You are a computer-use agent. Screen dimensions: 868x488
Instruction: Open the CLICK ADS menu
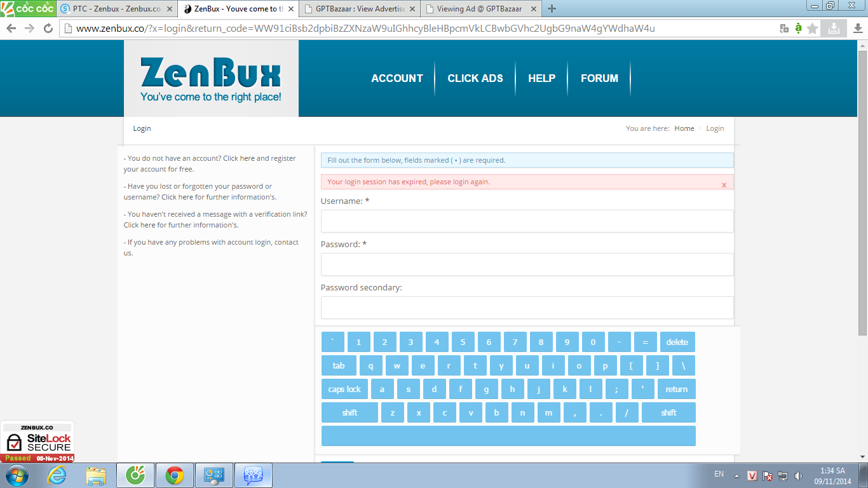pos(475,78)
